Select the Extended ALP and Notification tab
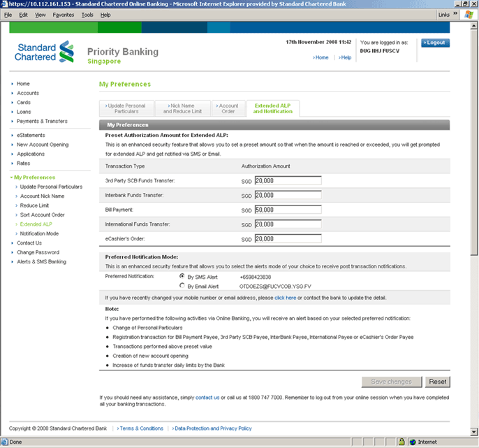 point(273,108)
